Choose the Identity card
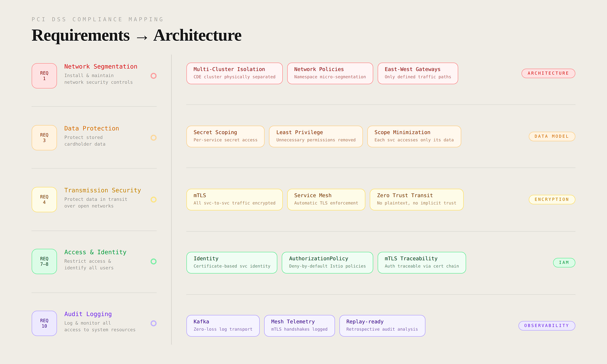This screenshot has height=364, width=607. pos(232,263)
